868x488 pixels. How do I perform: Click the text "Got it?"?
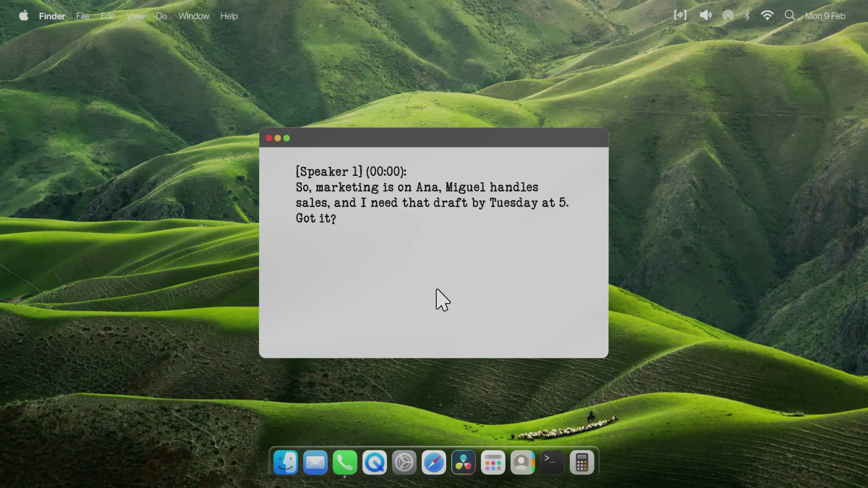tap(316, 218)
